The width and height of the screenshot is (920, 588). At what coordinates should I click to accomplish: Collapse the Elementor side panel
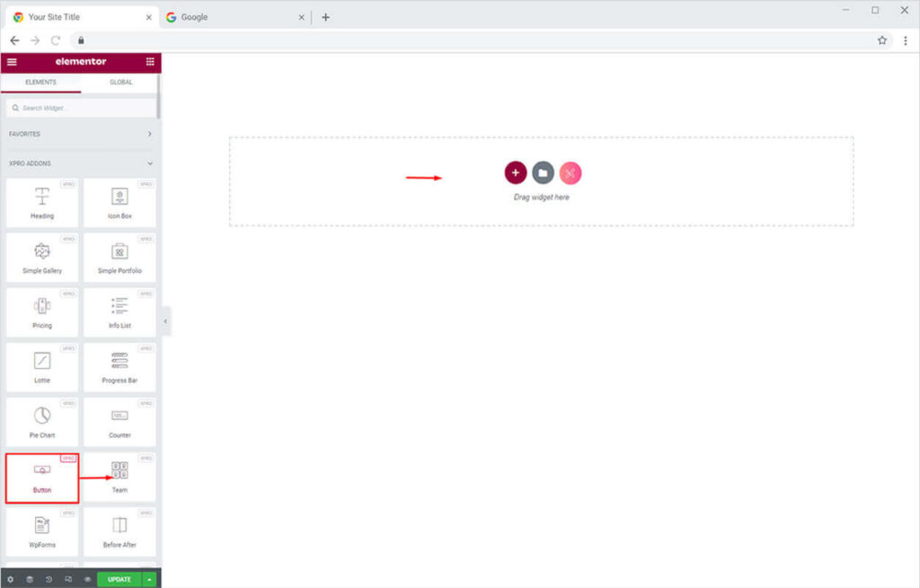pyautogui.click(x=166, y=320)
